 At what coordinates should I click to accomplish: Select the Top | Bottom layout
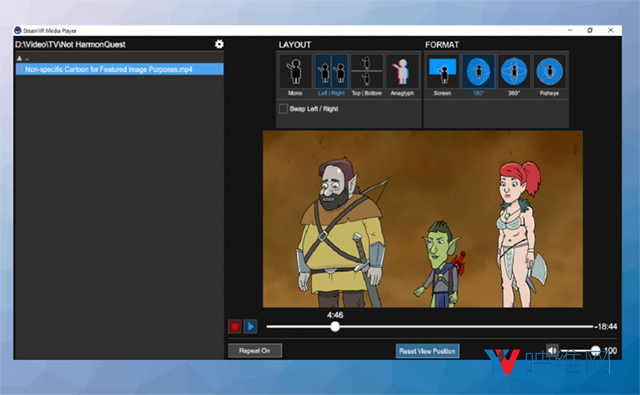367,72
